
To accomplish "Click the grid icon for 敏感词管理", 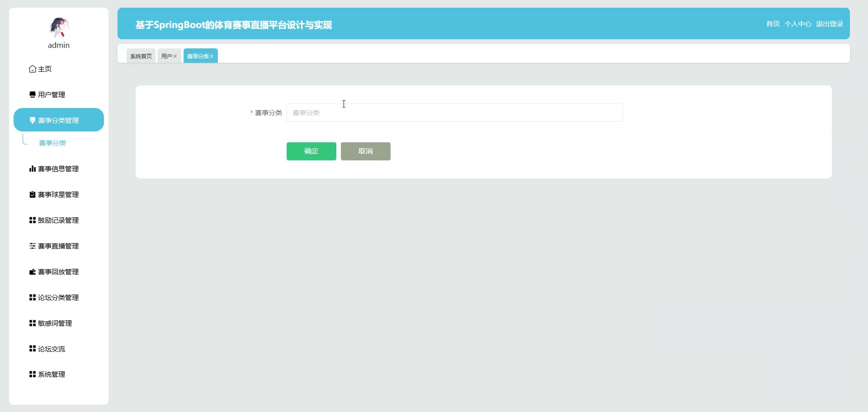I will (33, 323).
